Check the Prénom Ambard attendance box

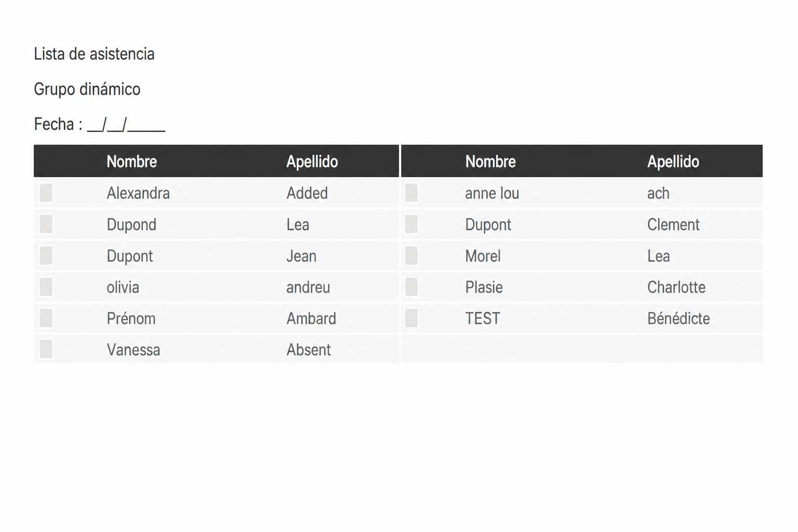(x=46, y=318)
